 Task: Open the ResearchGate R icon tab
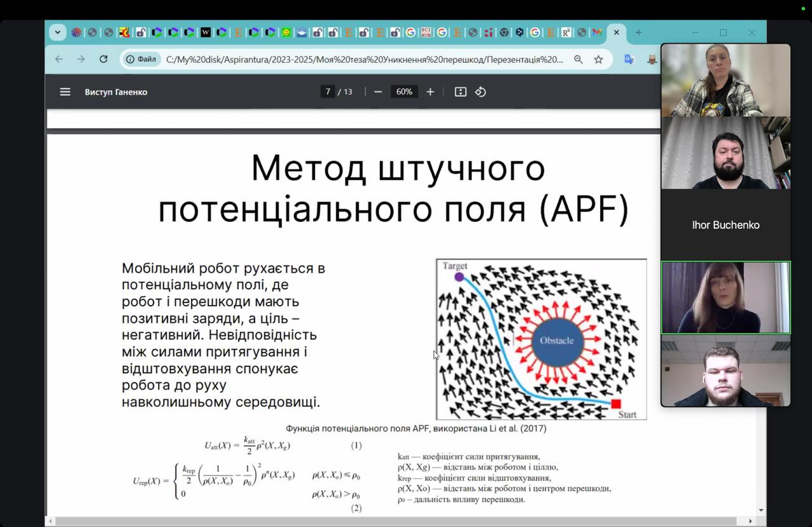(x=566, y=32)
